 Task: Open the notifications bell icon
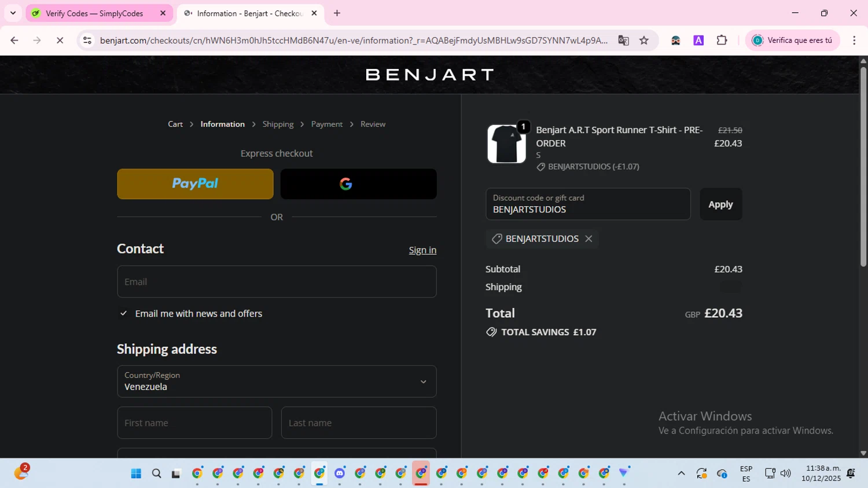pos(851,474)
